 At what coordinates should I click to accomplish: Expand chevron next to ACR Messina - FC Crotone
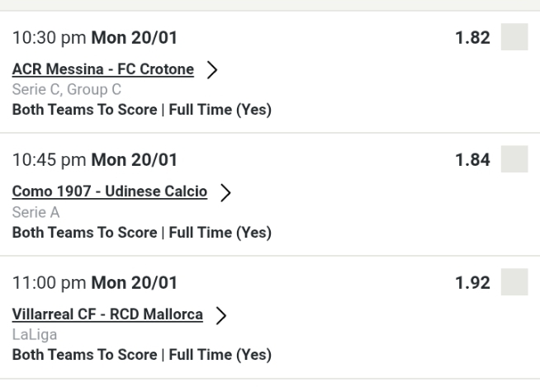(212, 70)
